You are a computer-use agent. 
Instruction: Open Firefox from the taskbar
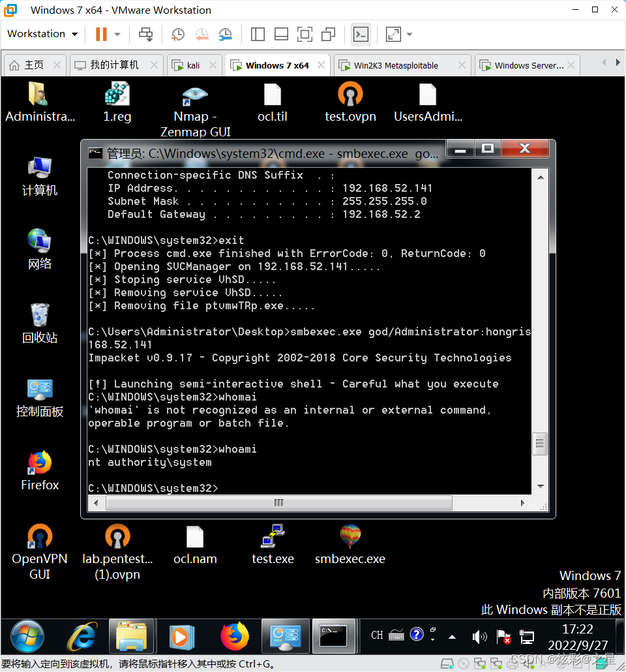click(x=234, y=636)
